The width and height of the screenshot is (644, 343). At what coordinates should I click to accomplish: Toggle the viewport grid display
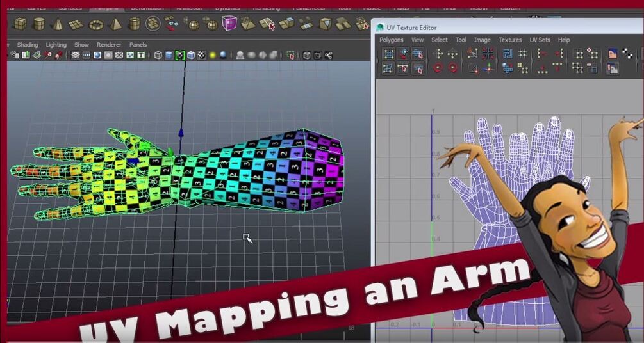point(76,55)
